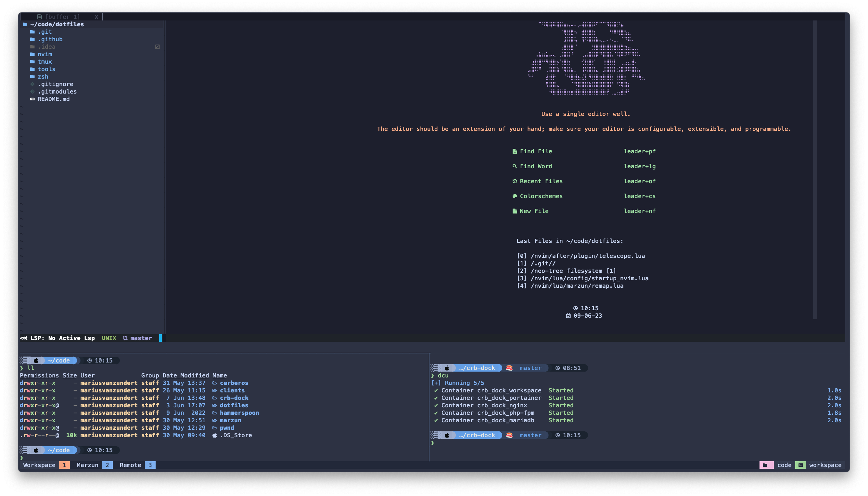868x496 pixels.
Task: Expand the nvim folder in the file tree
Action: point(45,54)
